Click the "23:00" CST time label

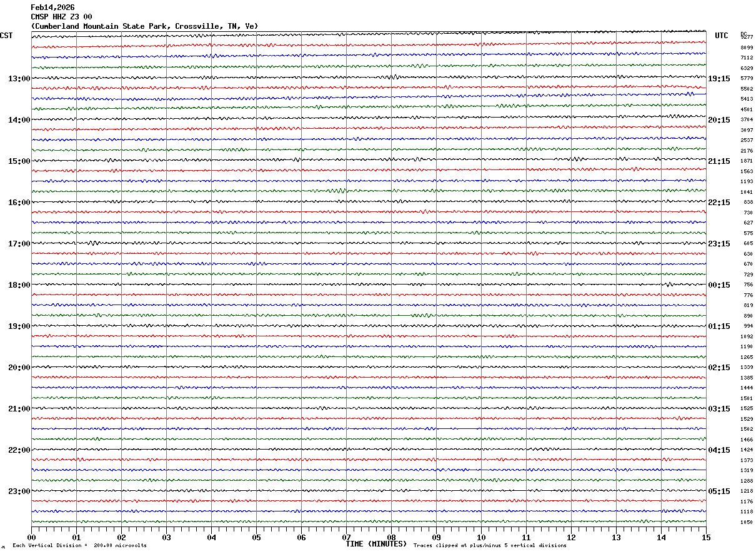(19, 491)
